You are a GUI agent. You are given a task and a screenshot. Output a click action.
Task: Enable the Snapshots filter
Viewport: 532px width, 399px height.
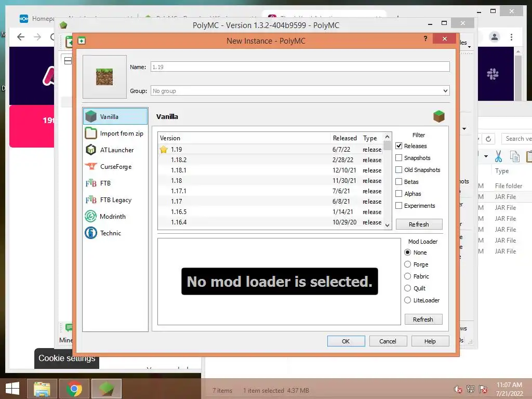click(x=399, y=158)
